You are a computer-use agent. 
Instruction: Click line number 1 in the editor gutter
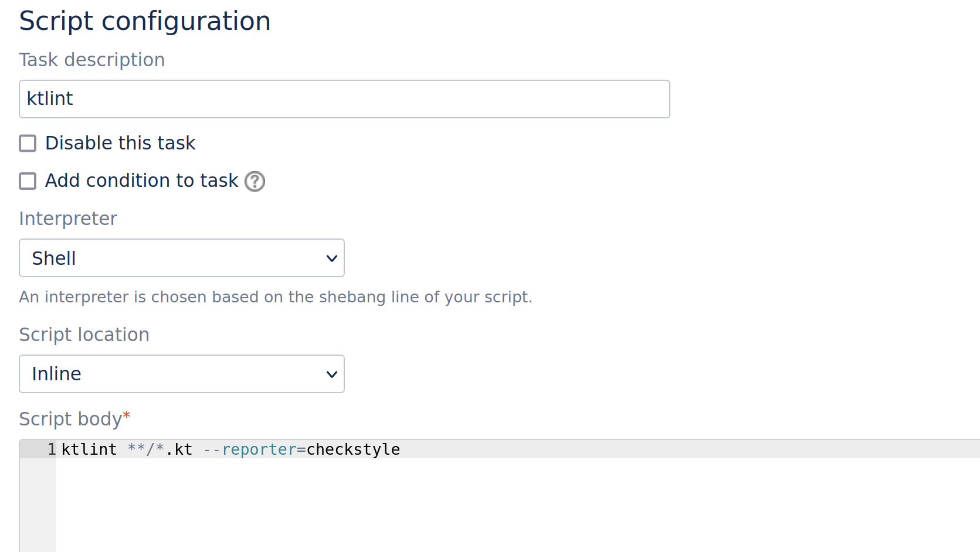click(52, 449)
